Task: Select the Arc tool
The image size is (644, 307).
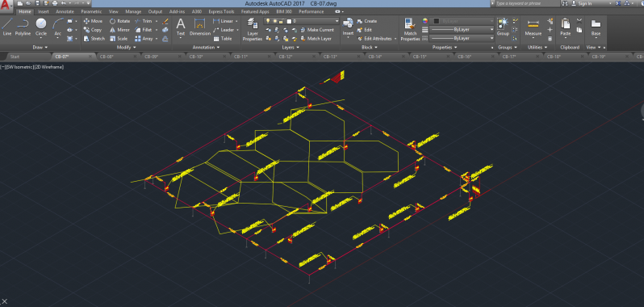Action: 58,27
